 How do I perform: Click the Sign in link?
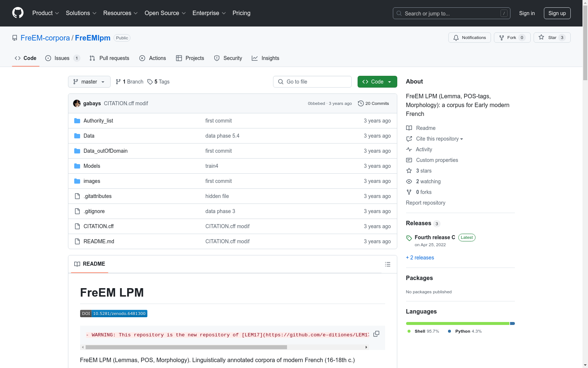tap(527, 13)
